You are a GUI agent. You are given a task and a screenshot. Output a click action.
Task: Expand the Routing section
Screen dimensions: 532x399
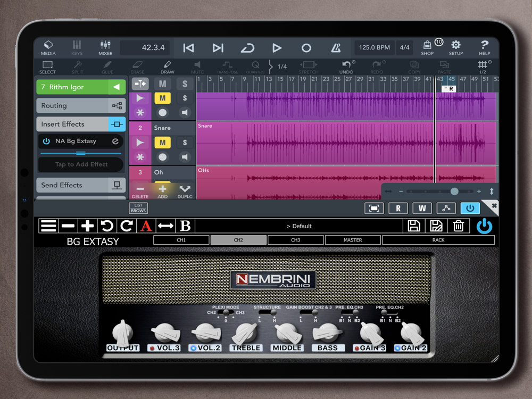81,105
